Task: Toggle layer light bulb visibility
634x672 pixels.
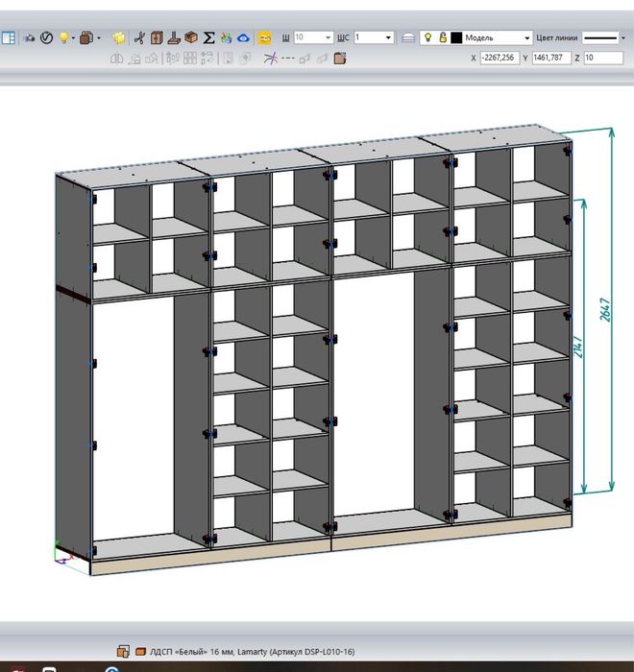Action: (x=427, y=37)
